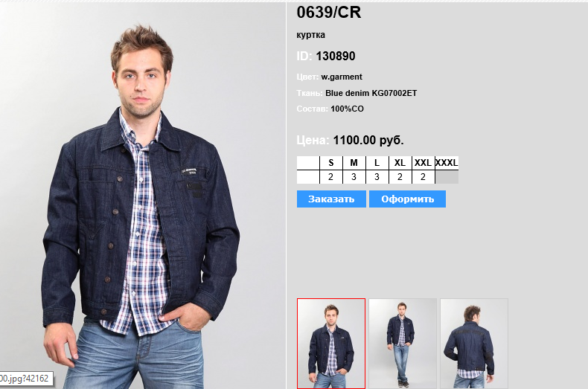Click the XXL size quantity cell
The height and width of the screenshot is (389, 588).
pos(423,177)
